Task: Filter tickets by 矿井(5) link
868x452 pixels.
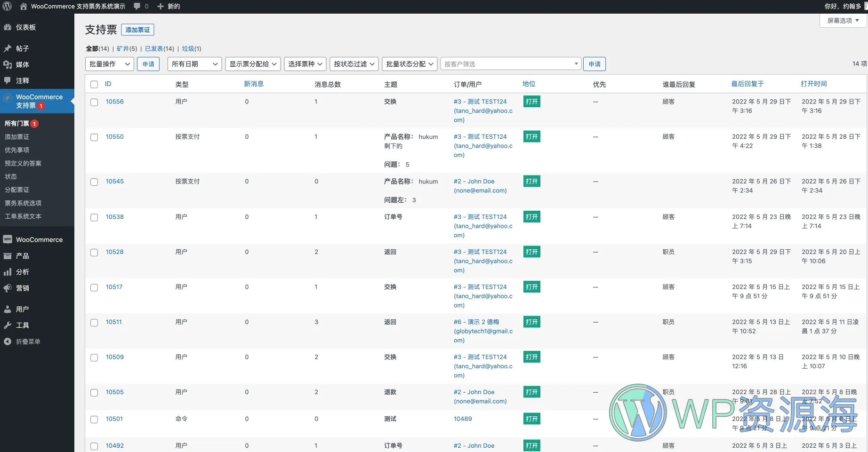Action: 127,48
